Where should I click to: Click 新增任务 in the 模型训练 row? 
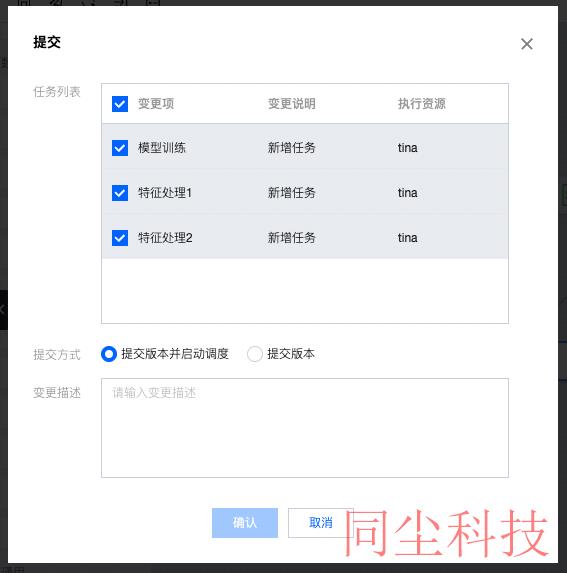tap(292, 148)
